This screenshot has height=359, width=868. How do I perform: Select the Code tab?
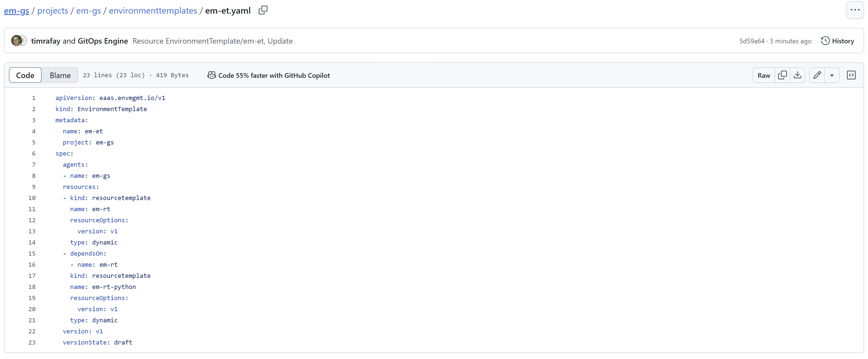25,75
